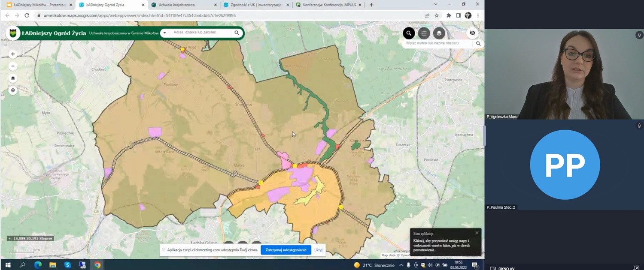This screenshot has width=644, height=270.
Task: Toggle microphone icon on Paulina's tile
Action: [x=639, y=126]
